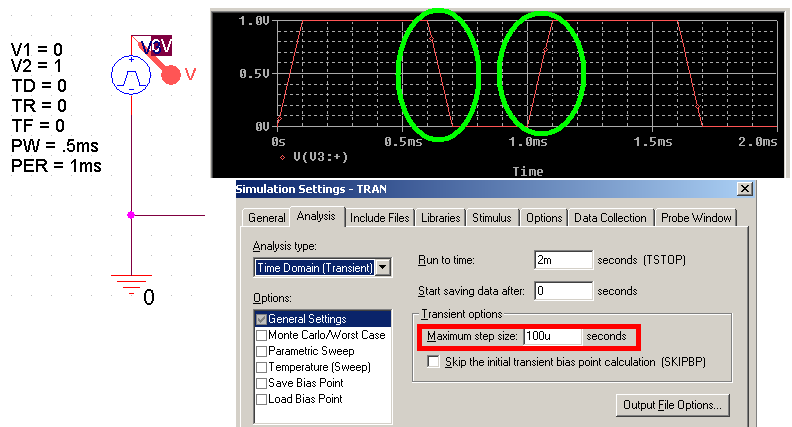Toggle the General Settings option checkbox

[x=261, y=319]
